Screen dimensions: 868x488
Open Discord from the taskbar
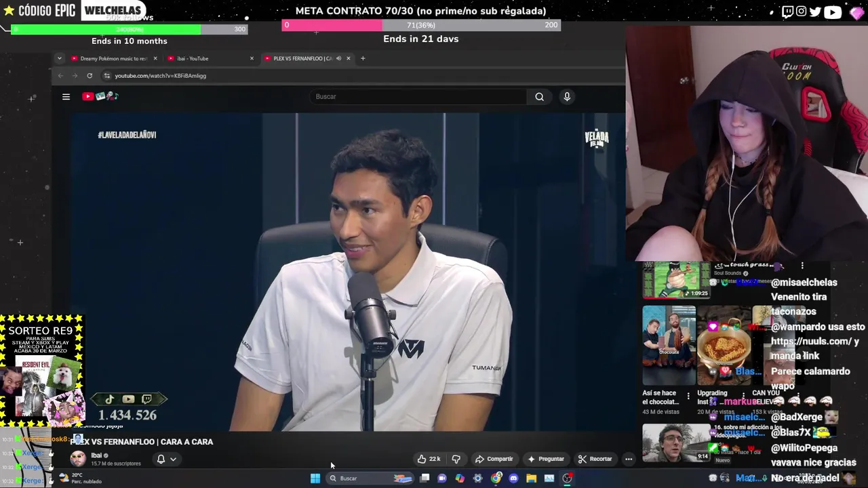coord(513,479)
